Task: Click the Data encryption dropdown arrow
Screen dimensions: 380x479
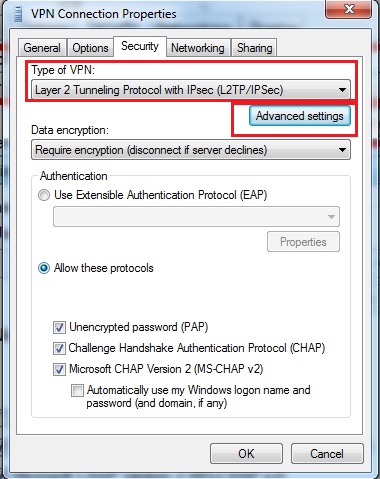Action: 342,150
